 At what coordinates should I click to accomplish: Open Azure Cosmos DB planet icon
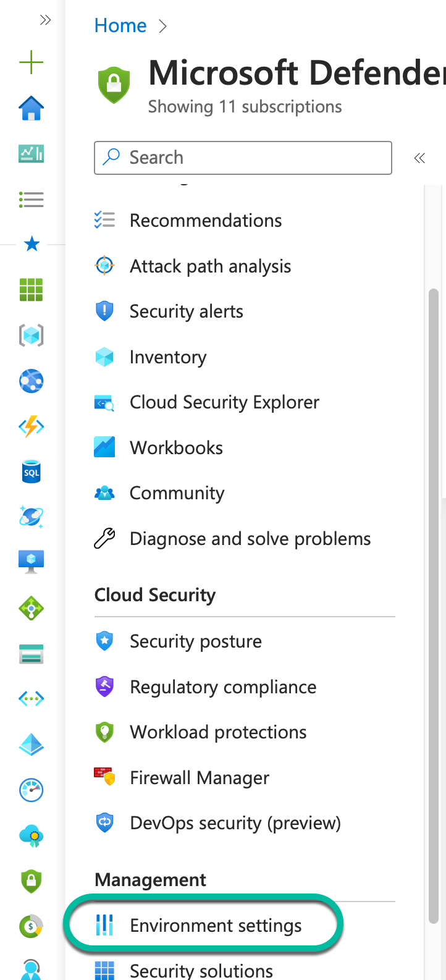coord(32,517)
